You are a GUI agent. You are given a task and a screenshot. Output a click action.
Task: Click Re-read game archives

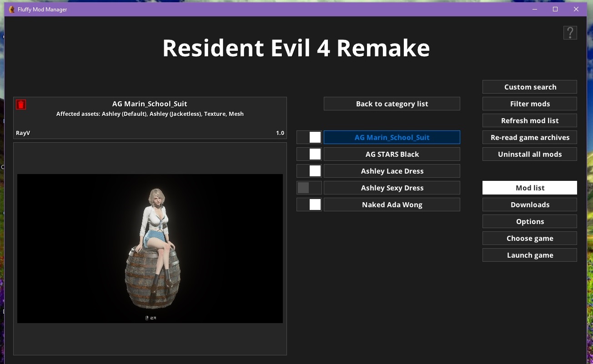530,137
